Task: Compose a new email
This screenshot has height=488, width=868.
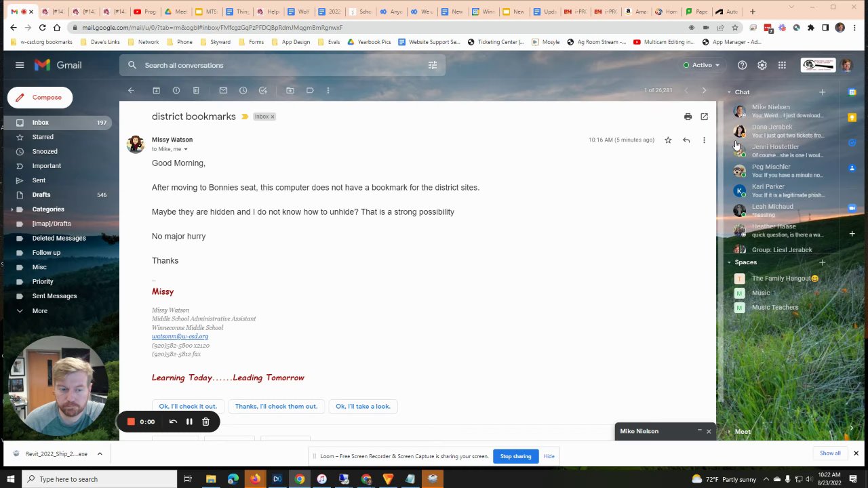Action: (x=40, y=98)
